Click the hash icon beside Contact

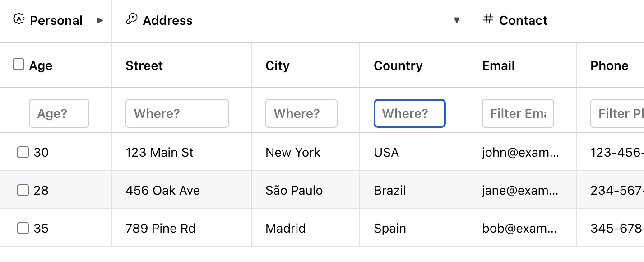tap(488, 19)
